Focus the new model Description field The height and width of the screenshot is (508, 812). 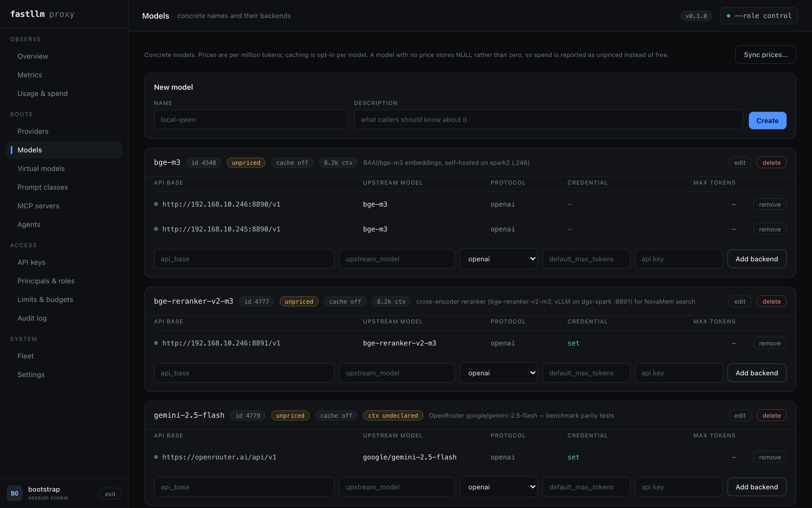pos(548,120)
